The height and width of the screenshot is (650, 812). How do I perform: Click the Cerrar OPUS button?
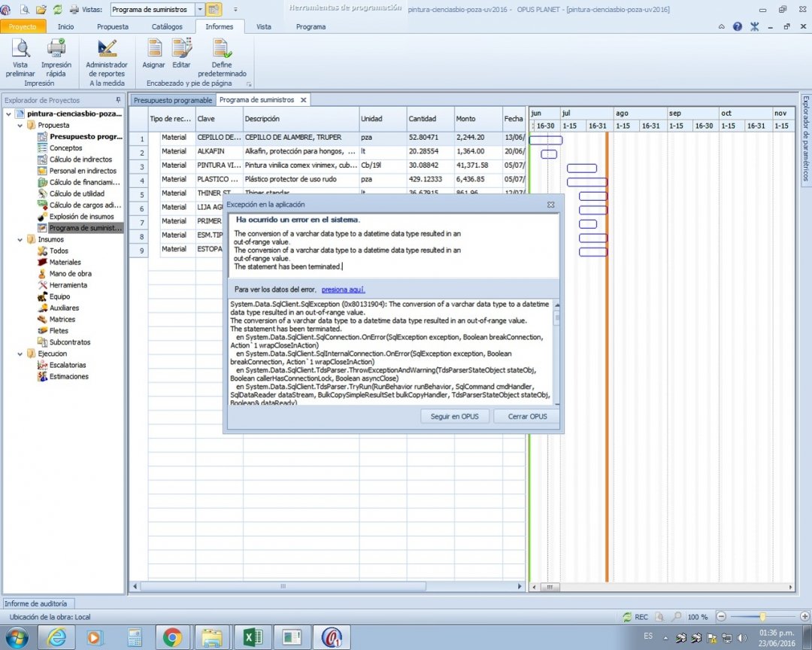[x=527, y=416]
